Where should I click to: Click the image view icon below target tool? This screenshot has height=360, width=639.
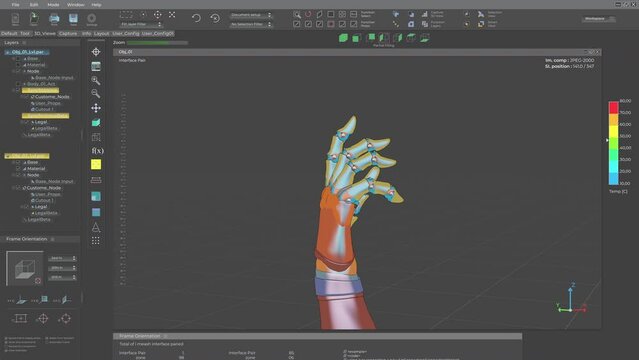click(x=96, y=66)
